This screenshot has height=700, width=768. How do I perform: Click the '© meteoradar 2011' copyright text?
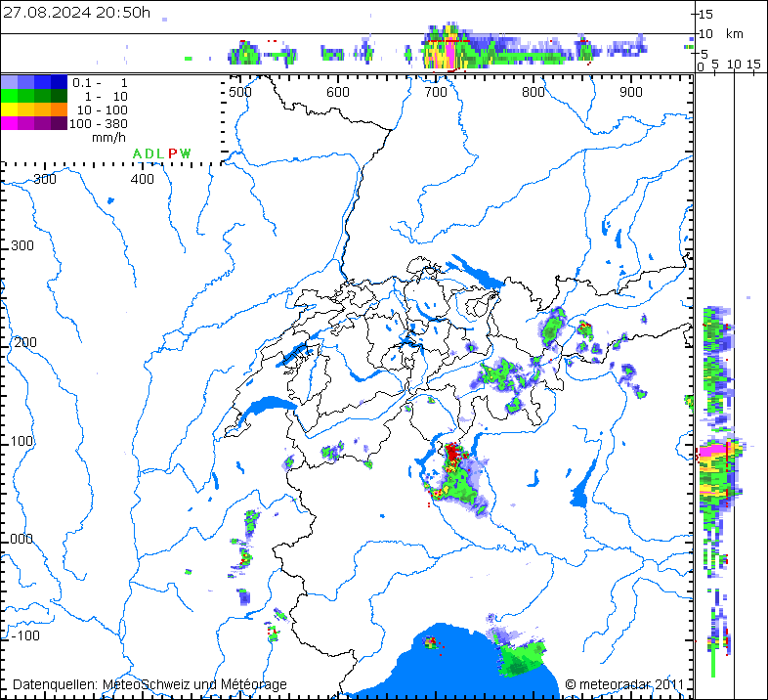point(624,684)
